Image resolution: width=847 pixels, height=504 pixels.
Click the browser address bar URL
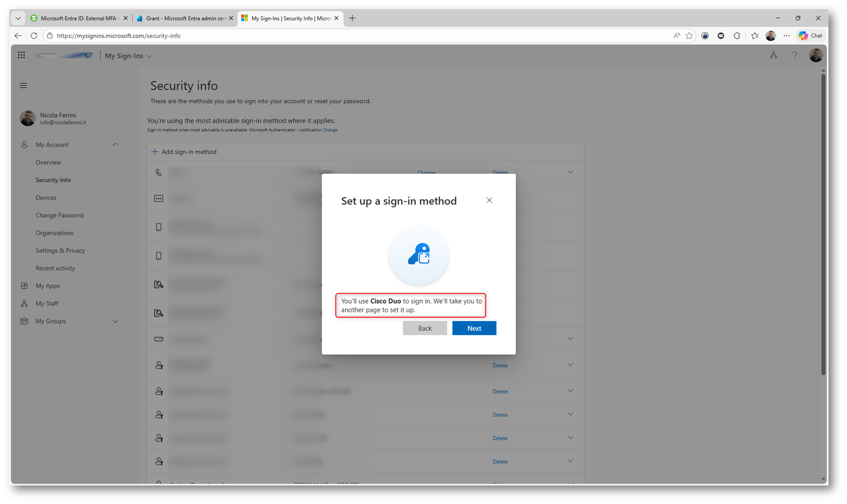119,36
